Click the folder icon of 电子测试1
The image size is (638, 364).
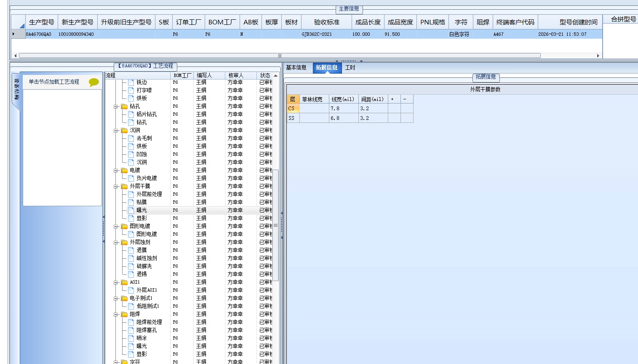(124, 298)
